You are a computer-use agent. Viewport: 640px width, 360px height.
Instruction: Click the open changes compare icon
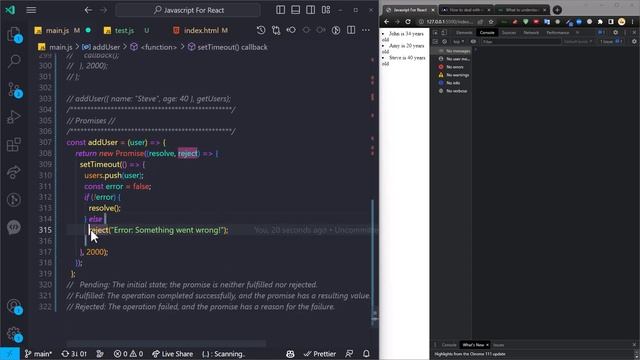[x=276, y=30]
